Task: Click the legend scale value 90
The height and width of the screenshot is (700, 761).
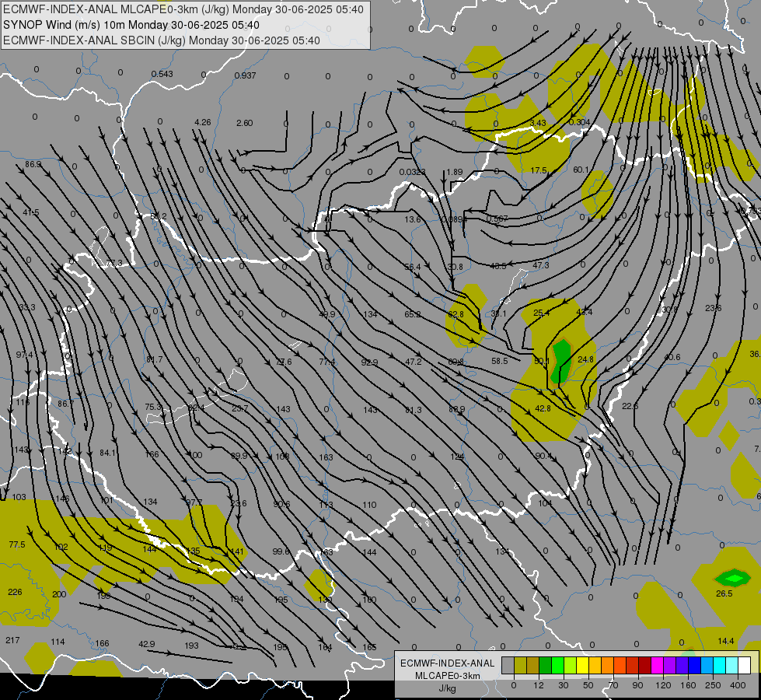Action: click(x=637, y=685)
